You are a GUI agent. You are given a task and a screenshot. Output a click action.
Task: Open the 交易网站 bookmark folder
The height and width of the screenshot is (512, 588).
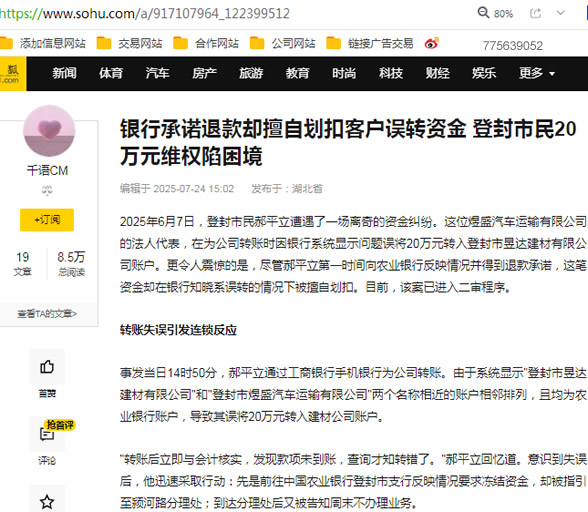(129, 44)
